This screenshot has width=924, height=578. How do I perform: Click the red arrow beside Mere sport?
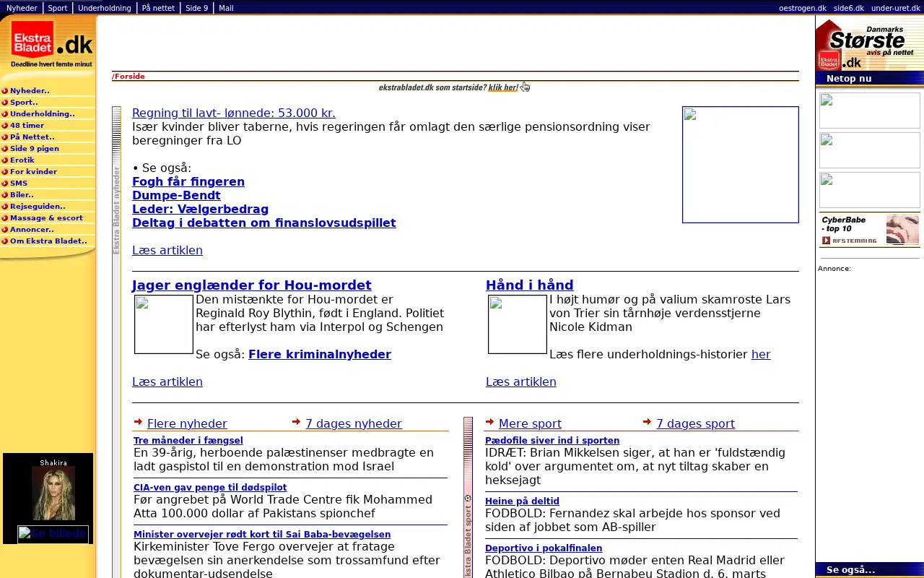(489, 422)
